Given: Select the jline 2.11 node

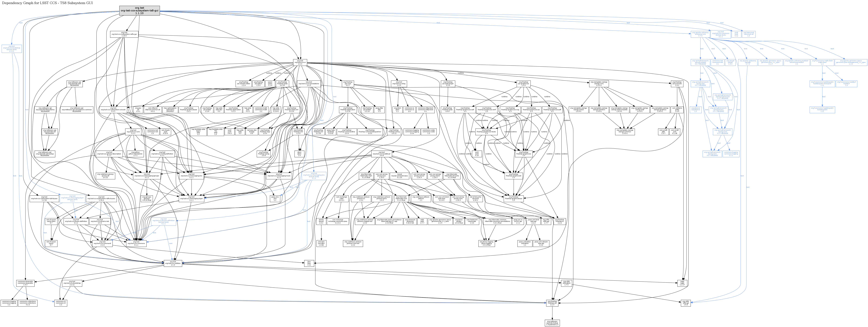Looking at the screenshot, I should 309,263.
